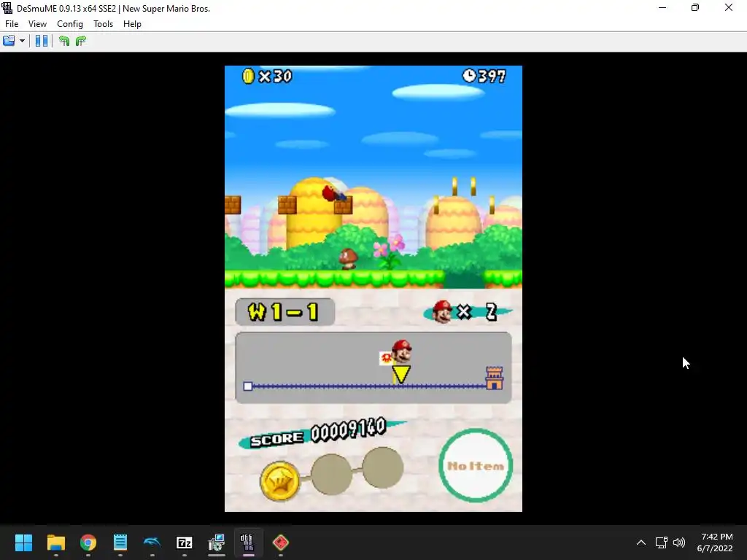Click Mario's progress marker on level map

pos(402,361)
